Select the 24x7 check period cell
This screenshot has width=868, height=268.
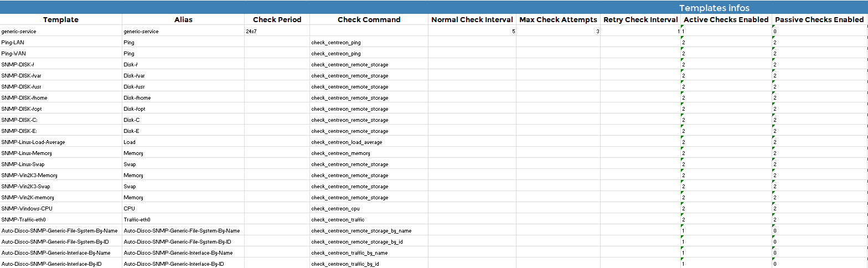pyautogui.click(x=277, y=32)
